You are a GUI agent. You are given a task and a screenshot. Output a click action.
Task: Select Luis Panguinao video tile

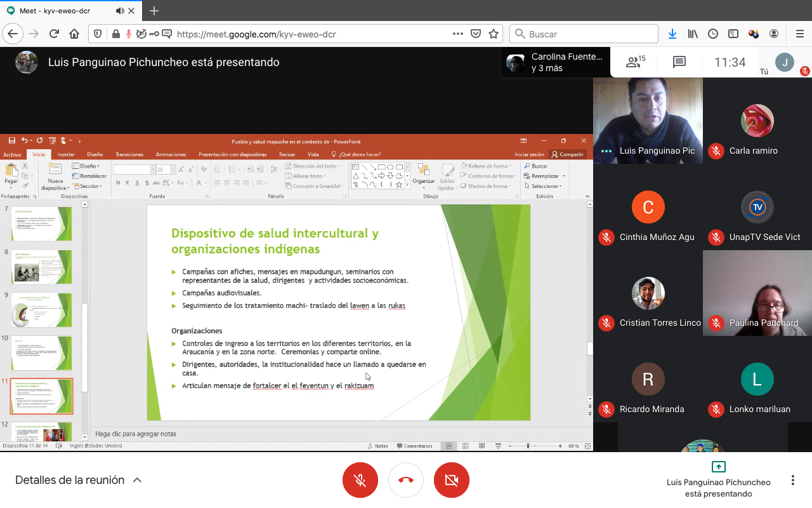pos(648,121)
